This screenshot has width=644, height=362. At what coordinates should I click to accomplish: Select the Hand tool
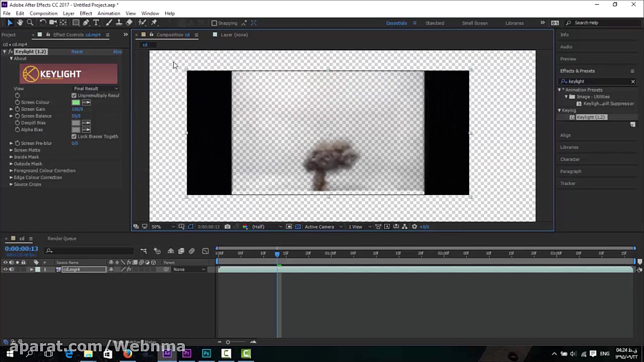coord(20,22)
